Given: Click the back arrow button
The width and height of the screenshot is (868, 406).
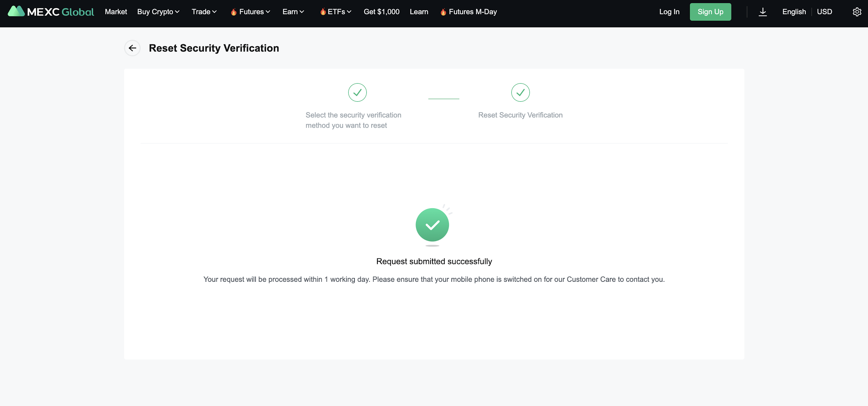Looking at the screenshot, I should pos(132,48).
